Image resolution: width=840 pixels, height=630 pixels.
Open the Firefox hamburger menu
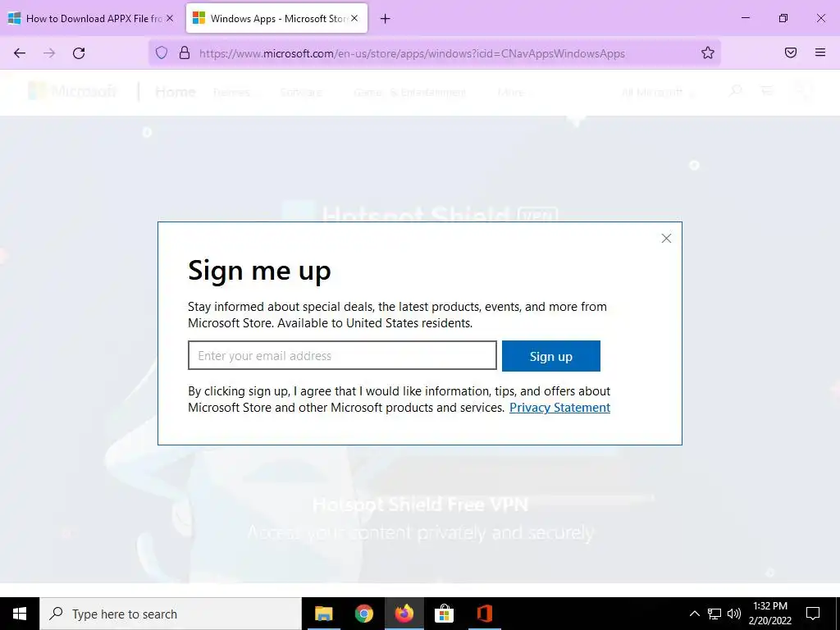click(820, 52)
